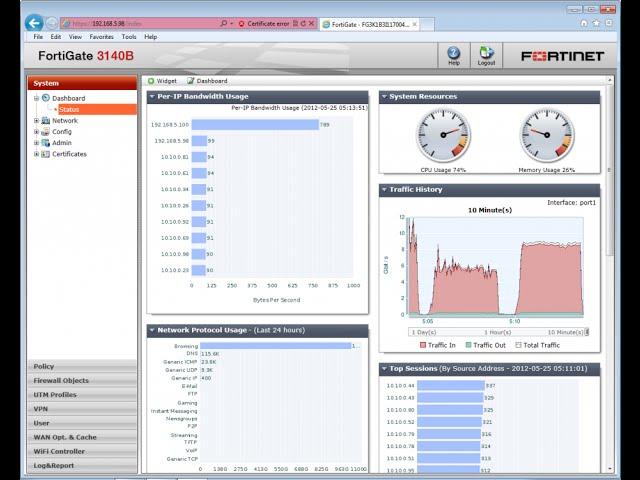This screenshot has width=640, height=480.
Task: Open the FortiGate Help icon
Action: click(x=453, y=53)
